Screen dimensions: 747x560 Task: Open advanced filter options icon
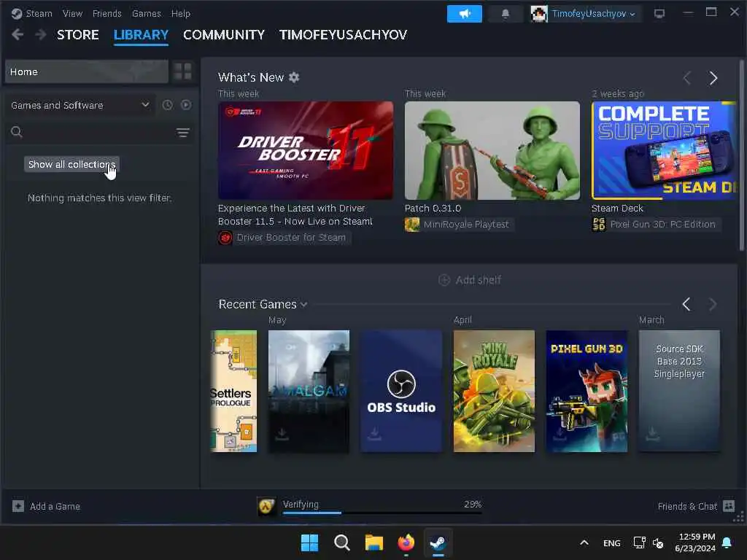click(183, 133)
